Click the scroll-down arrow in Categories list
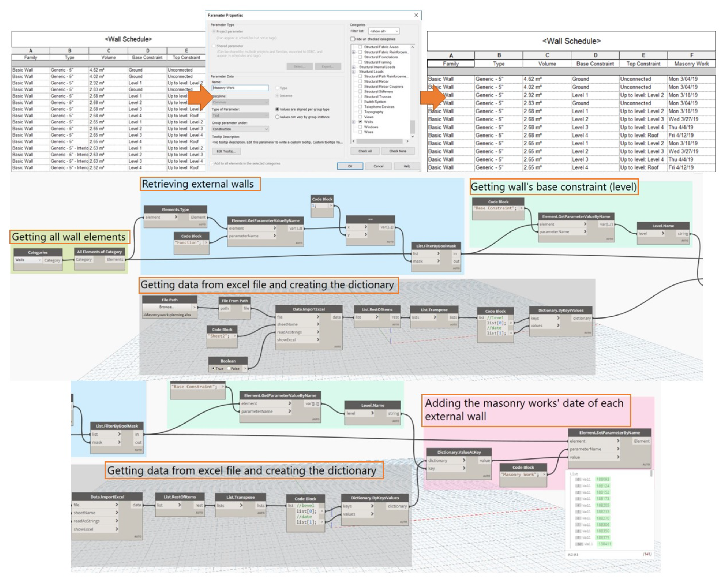 (x=413, y=136)
